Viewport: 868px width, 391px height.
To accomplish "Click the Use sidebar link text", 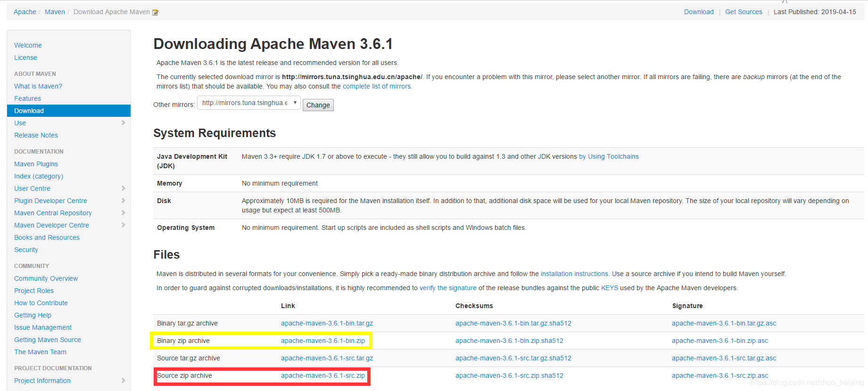I will coord(20,123).
